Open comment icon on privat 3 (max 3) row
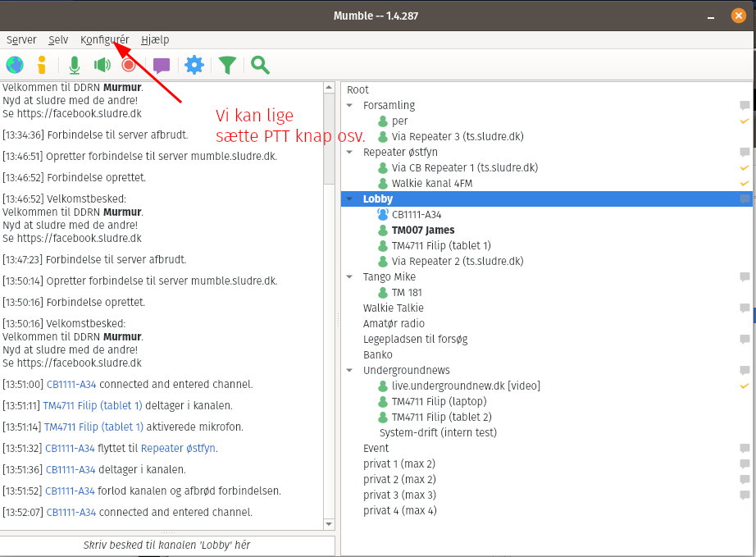756x557 pixels. coord(745,495)
